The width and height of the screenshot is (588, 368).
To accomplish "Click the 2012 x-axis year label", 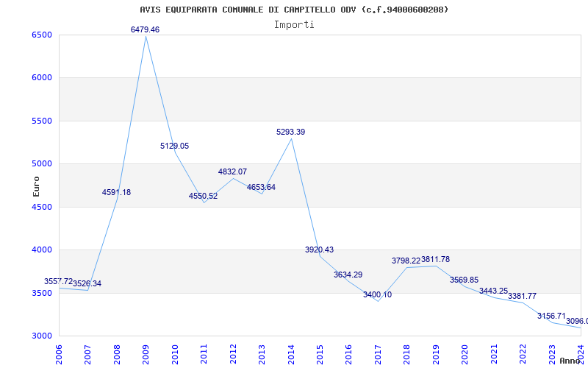I will (x=233, y=355).
